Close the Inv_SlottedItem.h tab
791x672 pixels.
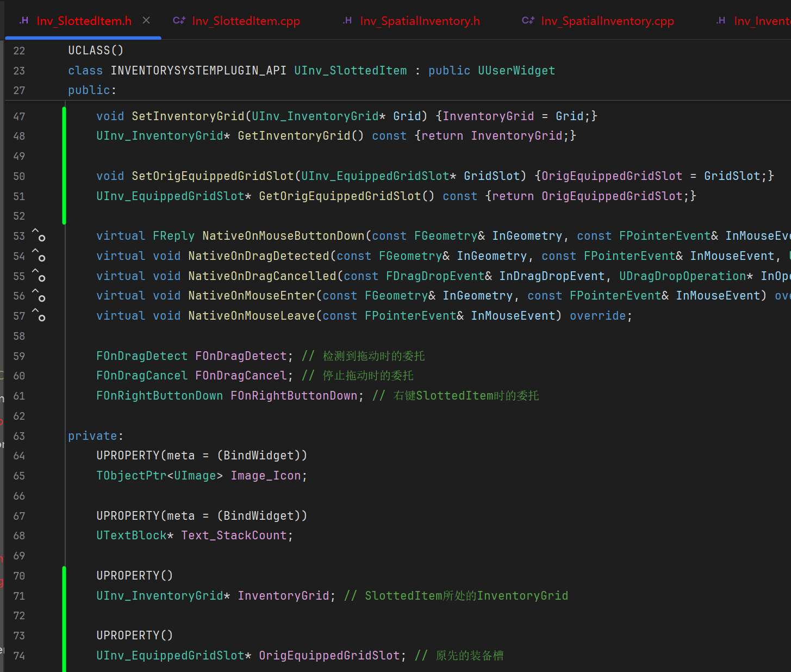pos(146,21)
